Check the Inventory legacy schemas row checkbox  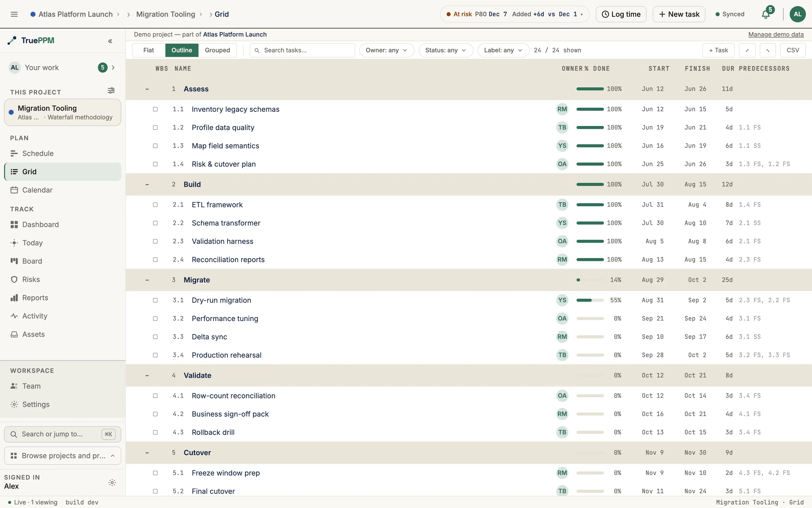[x=155, y=109]
